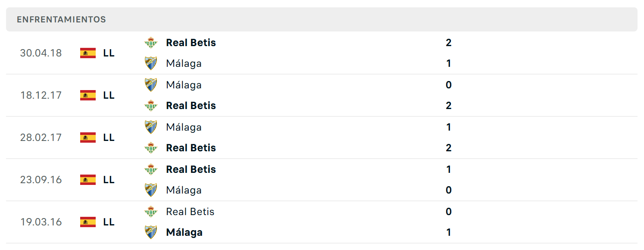The image size is (644, 250).
Task: Click Spain flag beside 30.04.18 date
Action: tap(88, 53)
